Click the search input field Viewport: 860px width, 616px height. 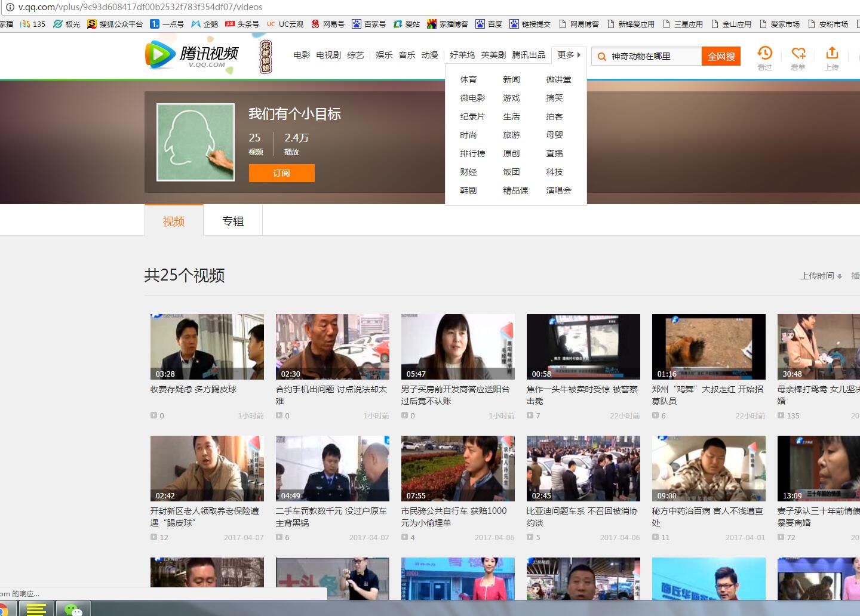(654, 56)
